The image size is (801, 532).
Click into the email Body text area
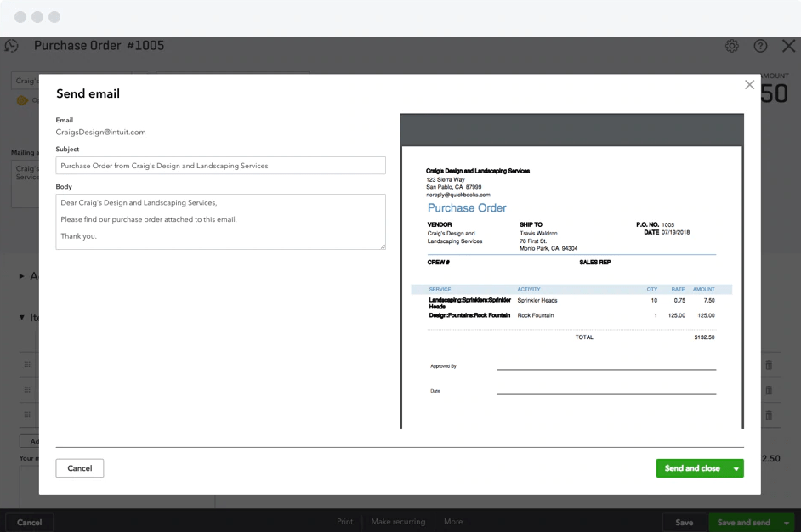point(220,222)
